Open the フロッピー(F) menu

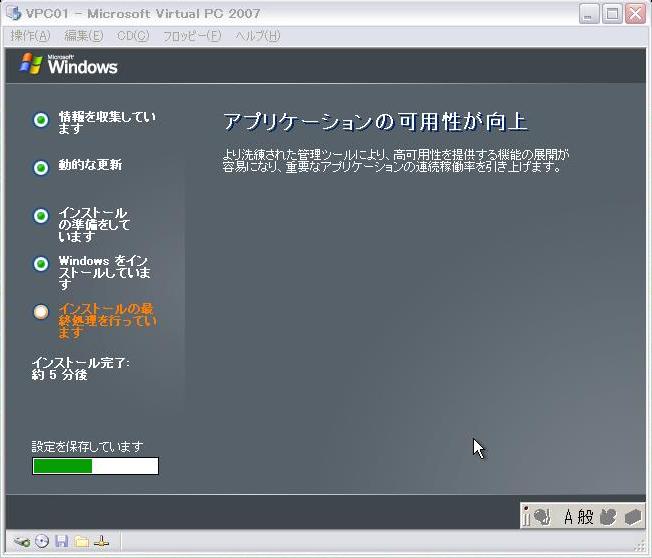point(192,36)
